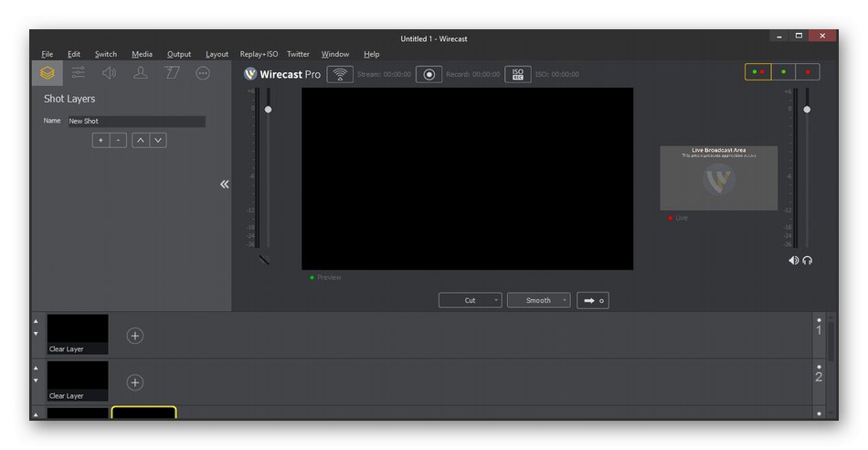Switch to live-only layout with red dot
Viewport: 868px width, 450px height.
click(808, 72)
